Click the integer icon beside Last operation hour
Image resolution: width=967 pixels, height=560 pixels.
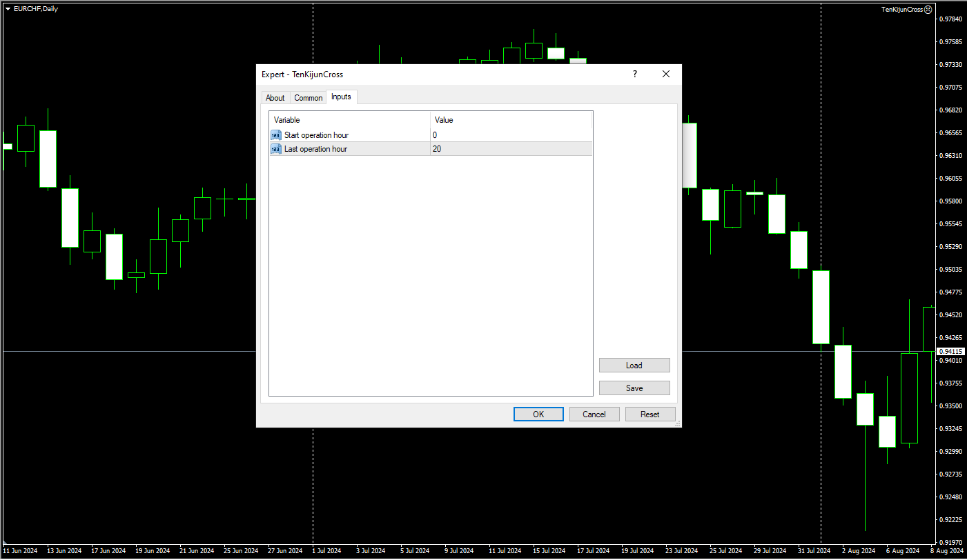click(276, 149)
